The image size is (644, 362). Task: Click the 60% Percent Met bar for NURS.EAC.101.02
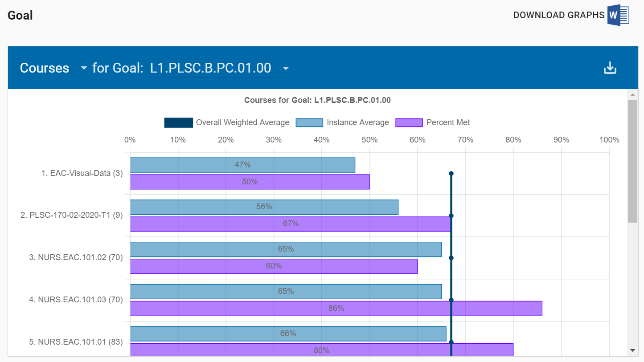coord(274,266)
